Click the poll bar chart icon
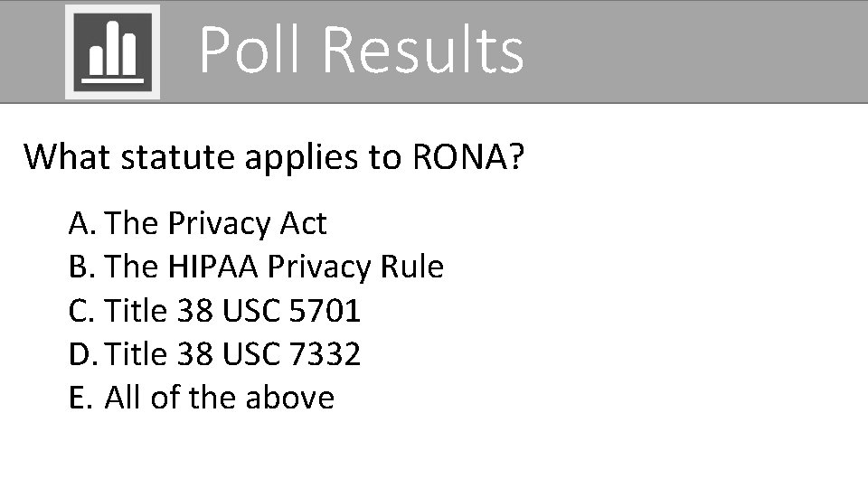 pos(113,52)
